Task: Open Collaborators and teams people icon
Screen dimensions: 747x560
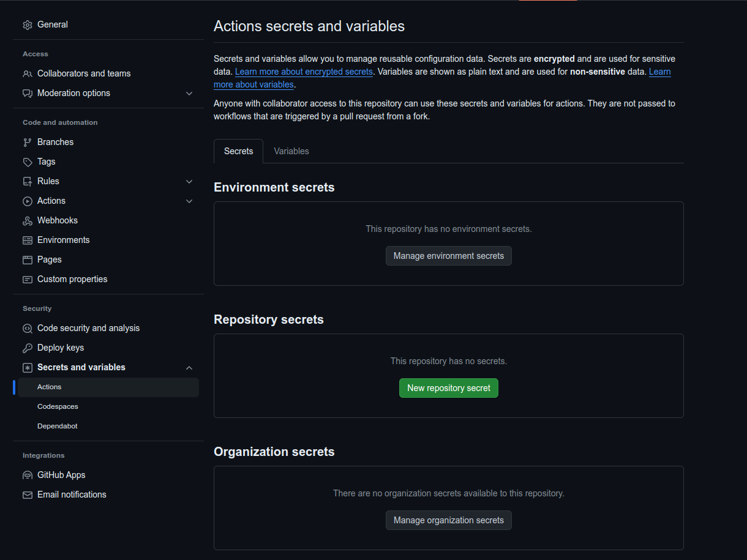Action: (28, 74)
